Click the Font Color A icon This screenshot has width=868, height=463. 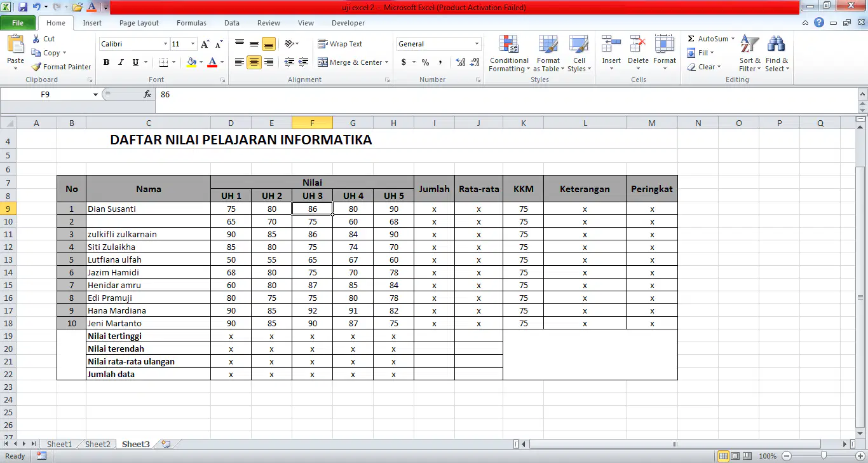212,62
